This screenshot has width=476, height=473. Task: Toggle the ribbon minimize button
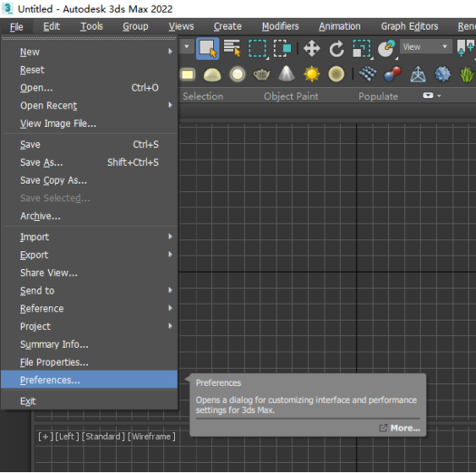tap(428, 96)
